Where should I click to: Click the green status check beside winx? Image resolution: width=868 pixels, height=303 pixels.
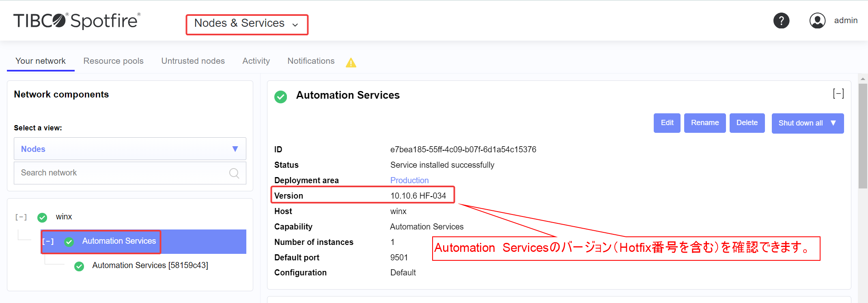[42, 217]
